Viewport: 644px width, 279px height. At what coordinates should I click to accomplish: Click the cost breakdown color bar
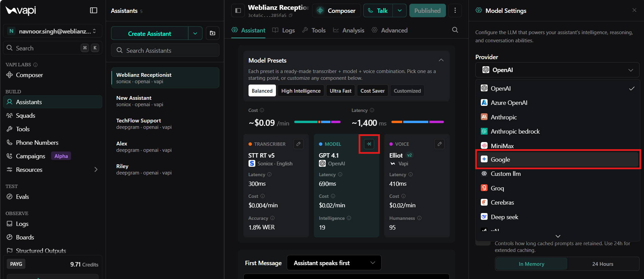pos(317,122)
